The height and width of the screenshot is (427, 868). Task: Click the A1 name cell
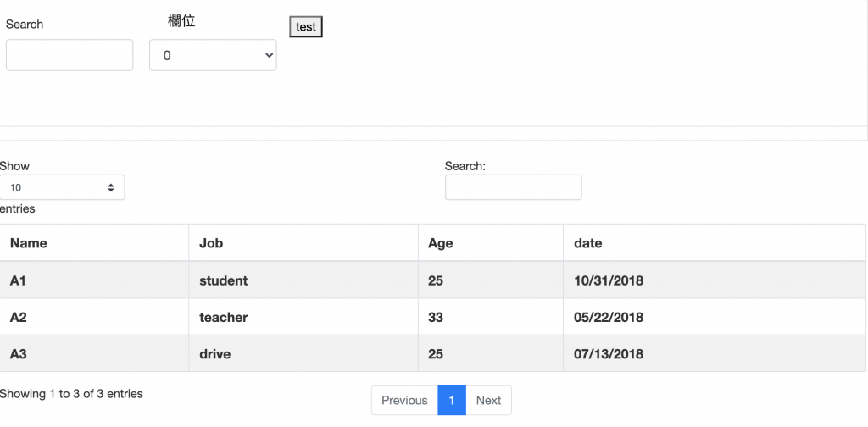19,280
